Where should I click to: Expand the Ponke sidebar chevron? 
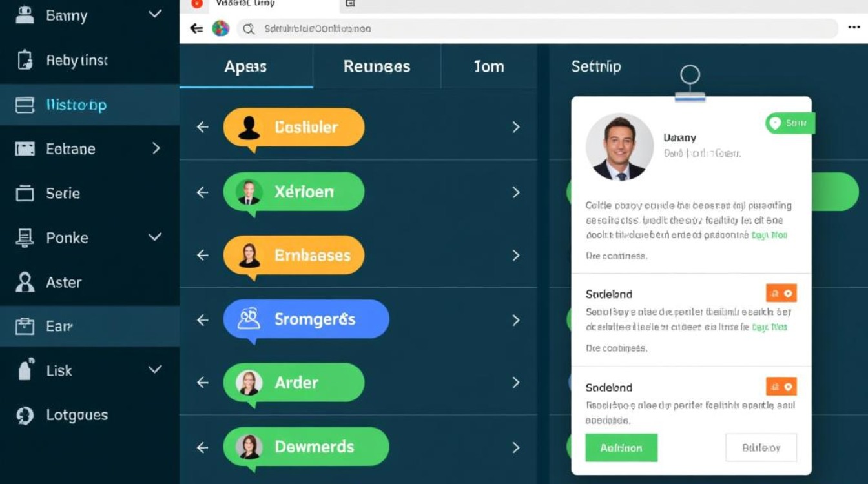coord(155,237)
